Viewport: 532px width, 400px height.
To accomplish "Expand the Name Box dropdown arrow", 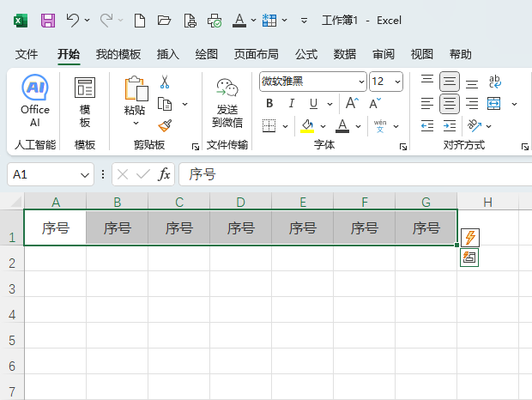I will (x=84, y=175).
